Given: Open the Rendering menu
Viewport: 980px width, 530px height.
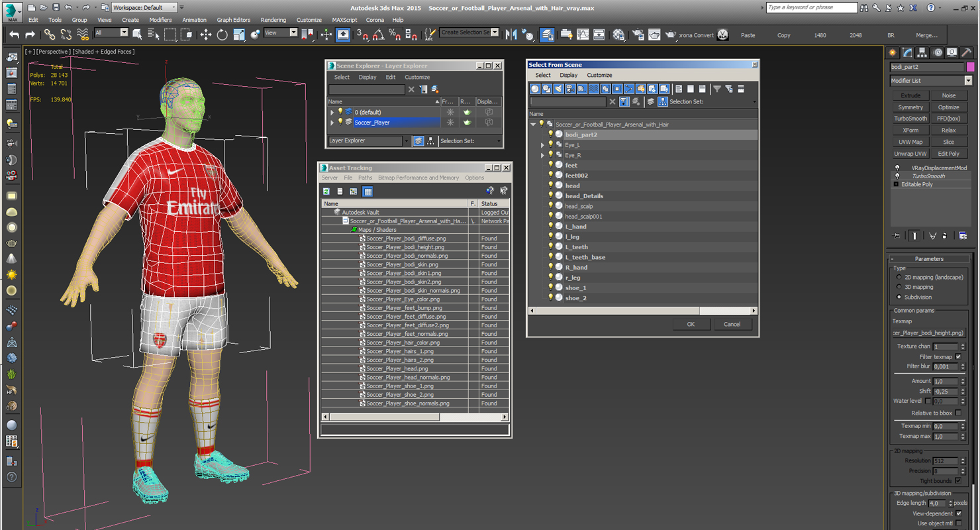Looking at the screenshot, I should point(273,20).
